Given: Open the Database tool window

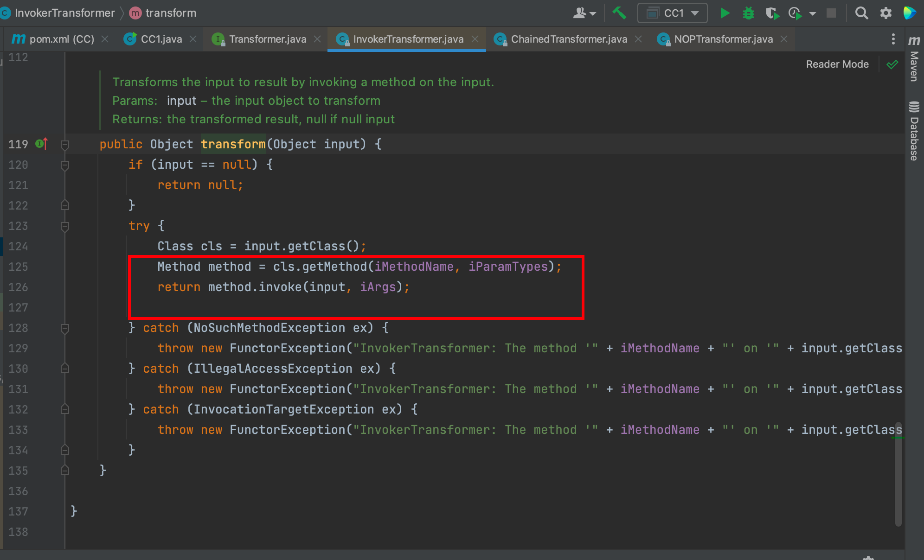Looking at the screenshot, I should [x=914, y=131].
